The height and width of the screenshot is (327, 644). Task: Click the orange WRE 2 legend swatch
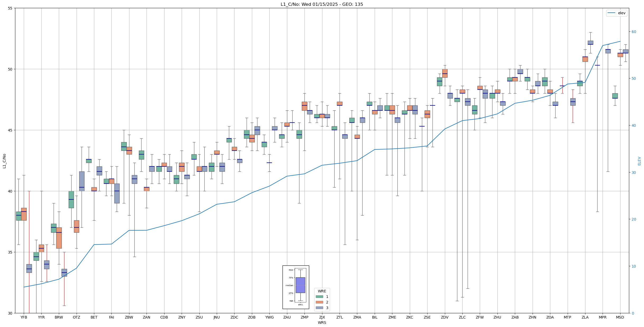coord(319,302)
